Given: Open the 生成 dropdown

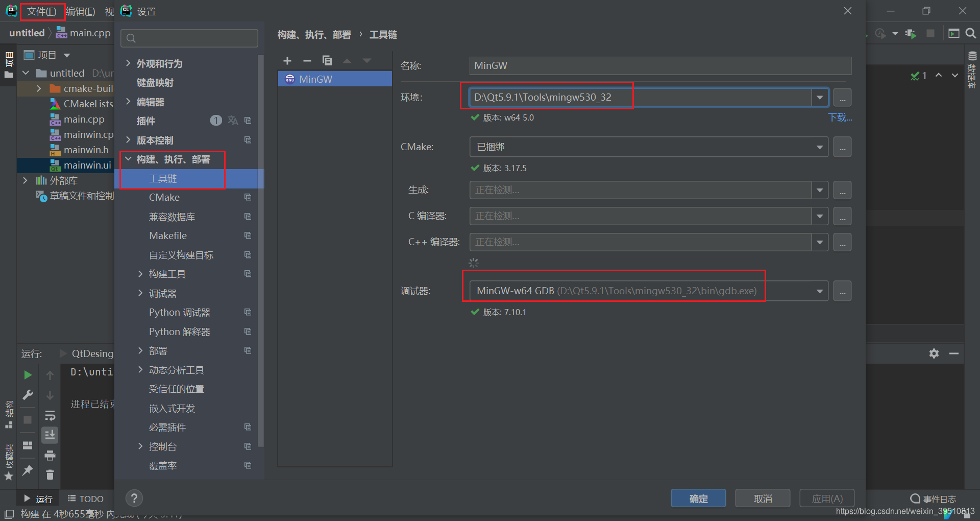Looking at the screenshot, I should [x=820, y=190].
